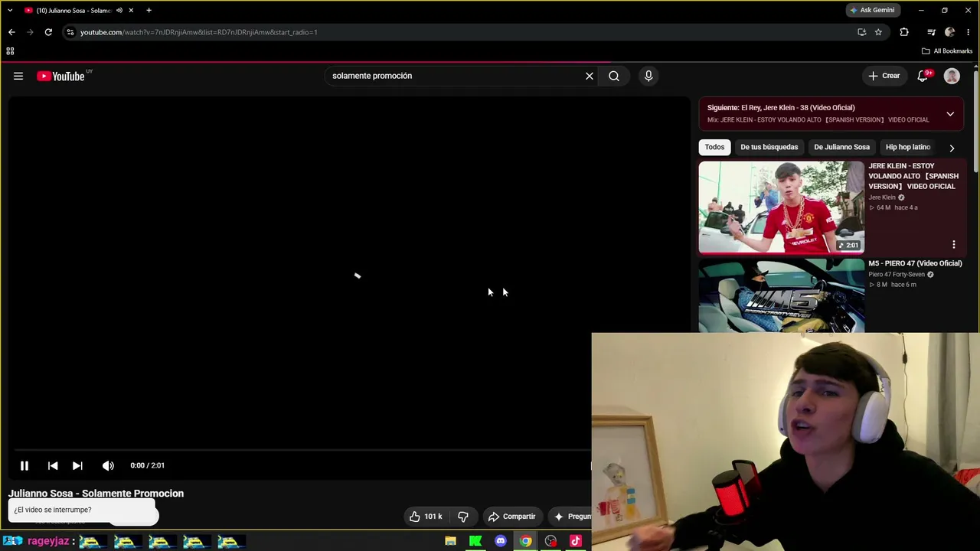
Task: Select the Todos filter chip
Action: (x=714, y=147)
